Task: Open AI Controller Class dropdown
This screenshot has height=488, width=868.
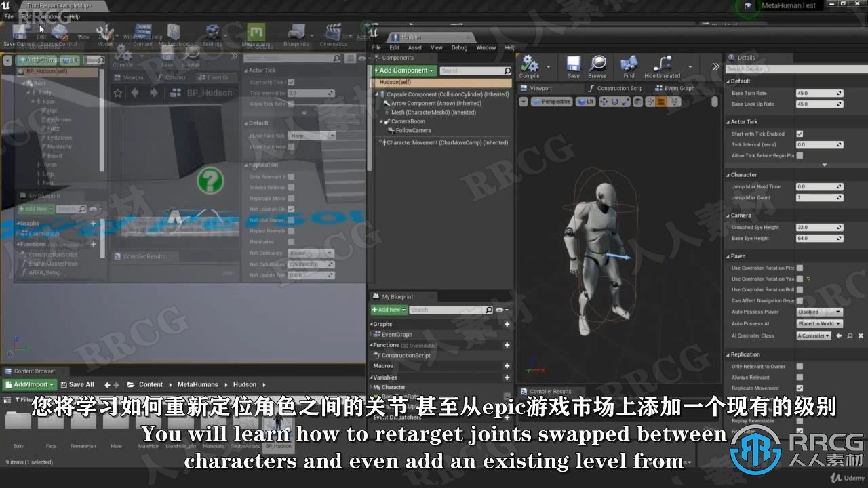Action: [x=814, y=335]
